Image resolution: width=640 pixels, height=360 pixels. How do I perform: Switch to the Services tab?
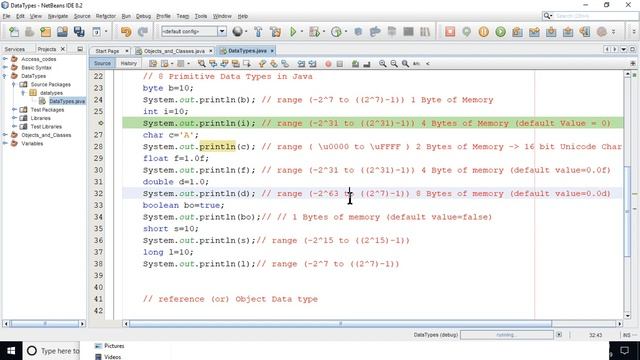pos(15,49)
